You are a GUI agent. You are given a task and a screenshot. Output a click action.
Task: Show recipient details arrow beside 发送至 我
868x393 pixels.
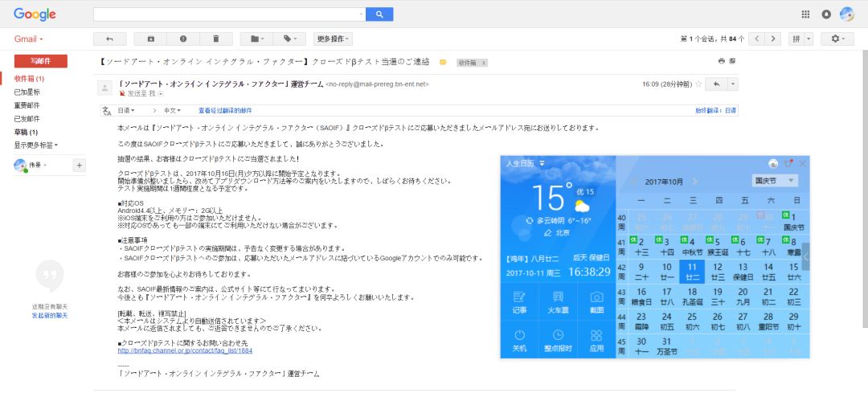[x=161, y=93]
